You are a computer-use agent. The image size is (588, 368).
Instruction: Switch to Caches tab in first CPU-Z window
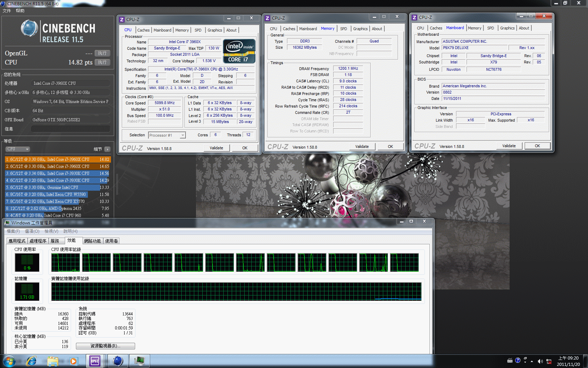pos(143,30)
